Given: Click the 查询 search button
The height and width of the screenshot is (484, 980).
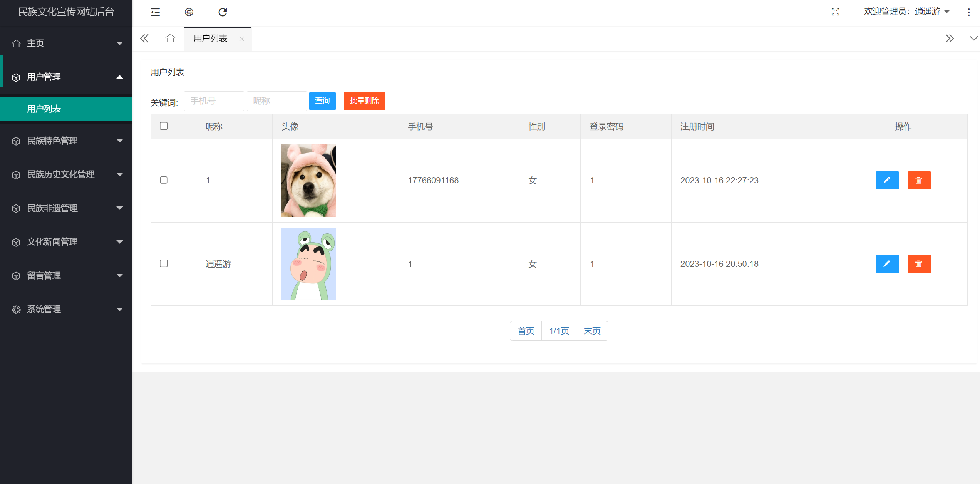Looking at the screenshot, I should click(322, 101).
